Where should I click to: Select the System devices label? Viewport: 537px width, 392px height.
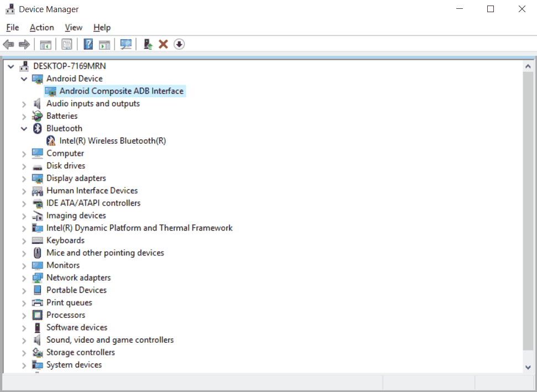coord(74,365)
